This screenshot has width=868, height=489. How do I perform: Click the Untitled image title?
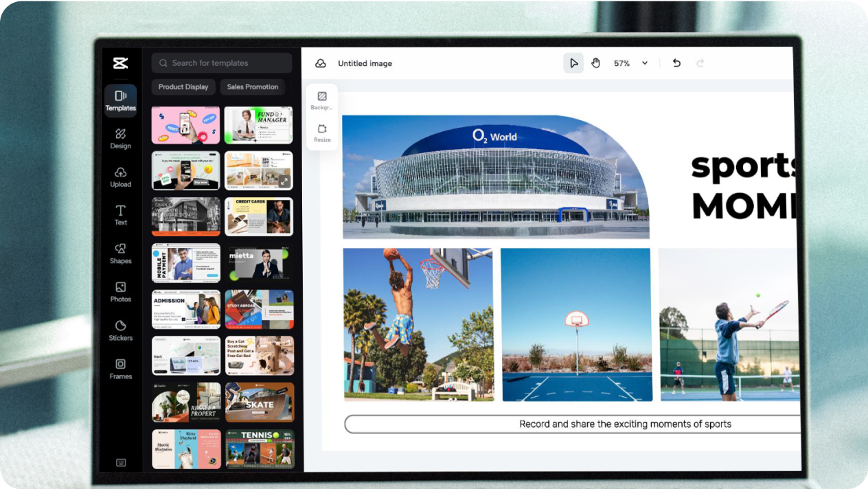pos(365,63)
